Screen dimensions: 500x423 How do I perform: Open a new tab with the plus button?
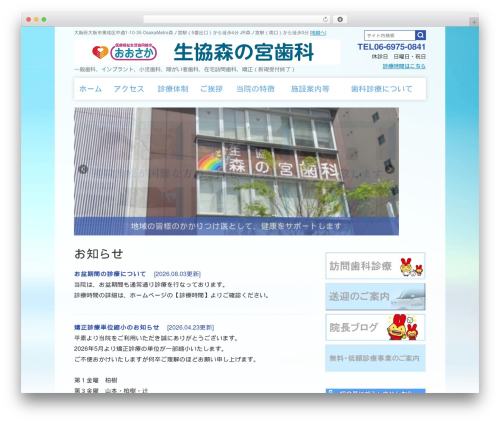pos(474,22)
